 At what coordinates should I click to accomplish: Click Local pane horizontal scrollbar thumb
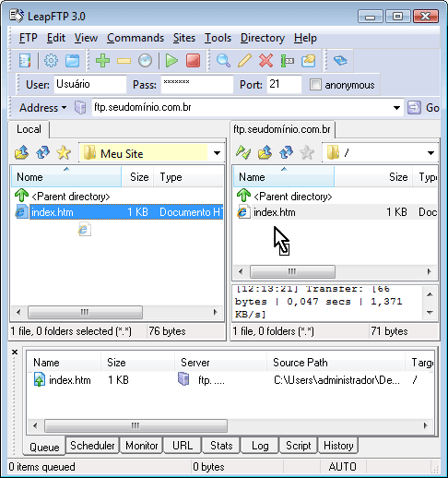[x=85, y=312]
